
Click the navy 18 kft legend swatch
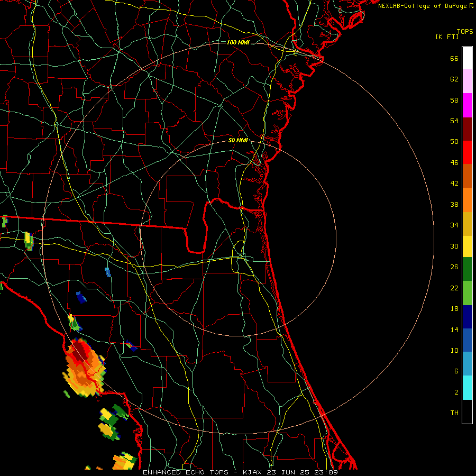(467, 317)
